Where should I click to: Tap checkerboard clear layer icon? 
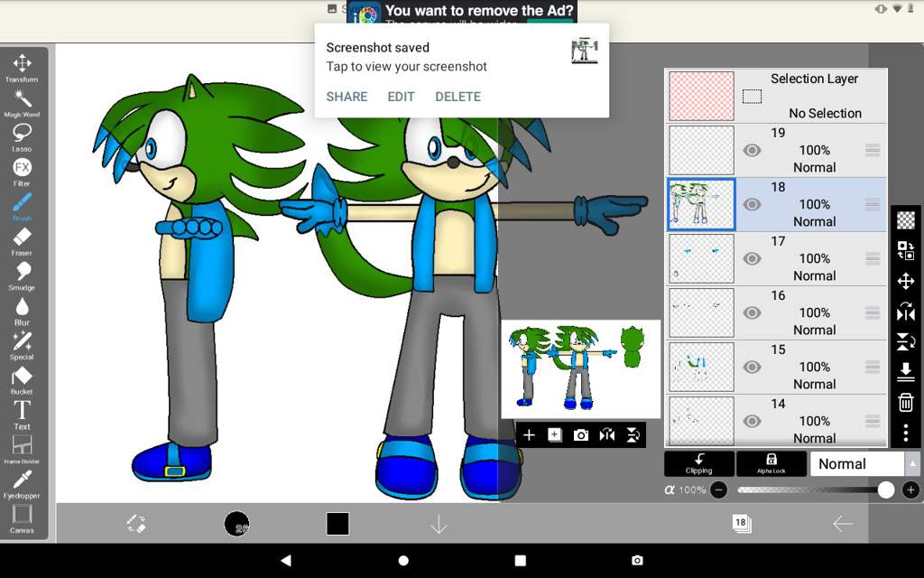906,220
